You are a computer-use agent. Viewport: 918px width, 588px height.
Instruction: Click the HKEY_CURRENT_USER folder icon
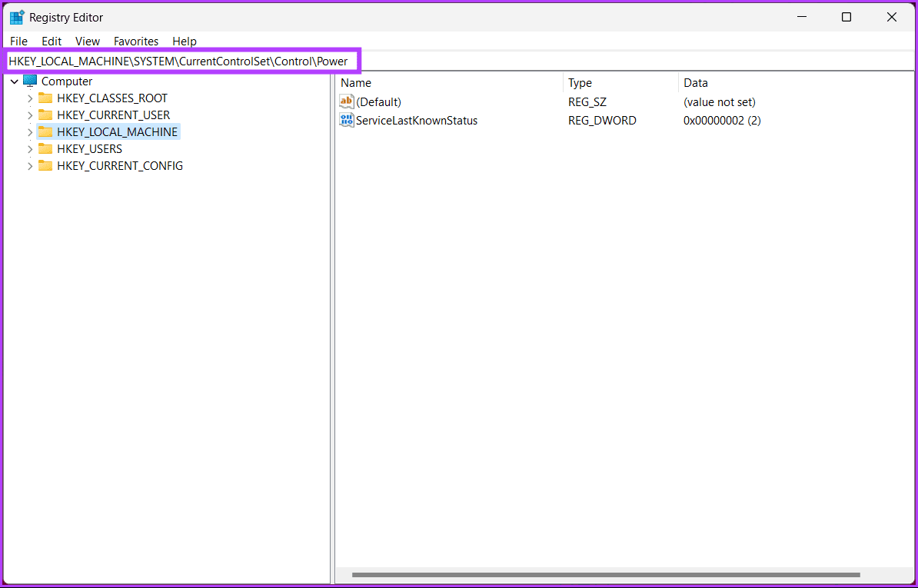click(45, 115)
